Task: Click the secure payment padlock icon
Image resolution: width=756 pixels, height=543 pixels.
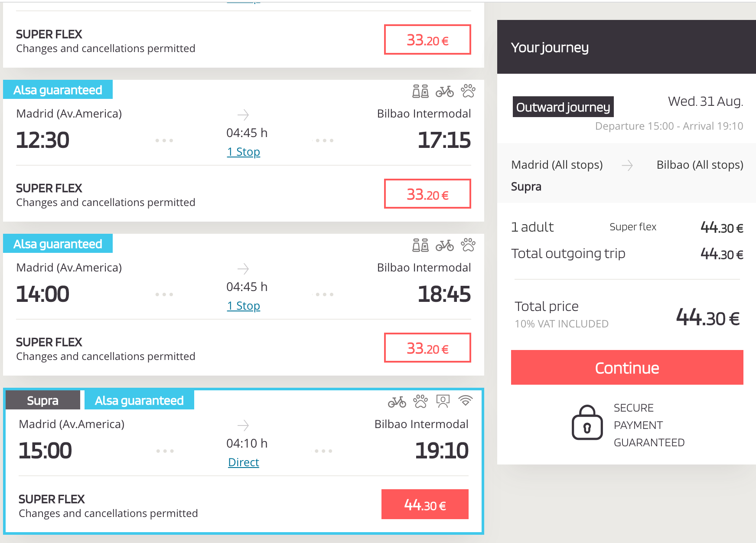Action: click(x=587, y=422)
